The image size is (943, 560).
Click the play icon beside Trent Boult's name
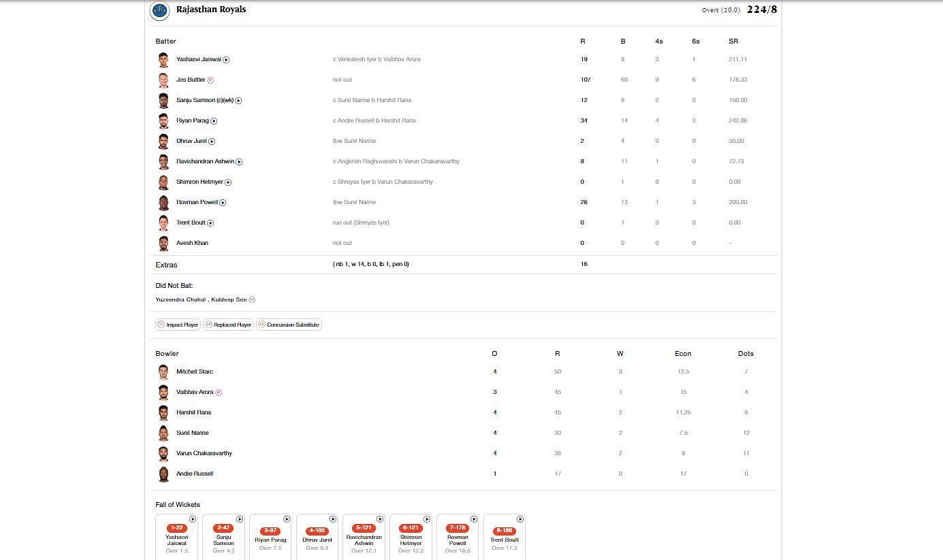coord(210,223)
